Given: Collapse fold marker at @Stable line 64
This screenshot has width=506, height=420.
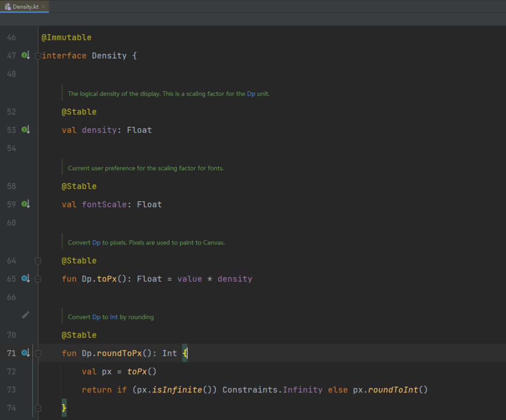Looking at the screenshot, I should pos(38,261).
